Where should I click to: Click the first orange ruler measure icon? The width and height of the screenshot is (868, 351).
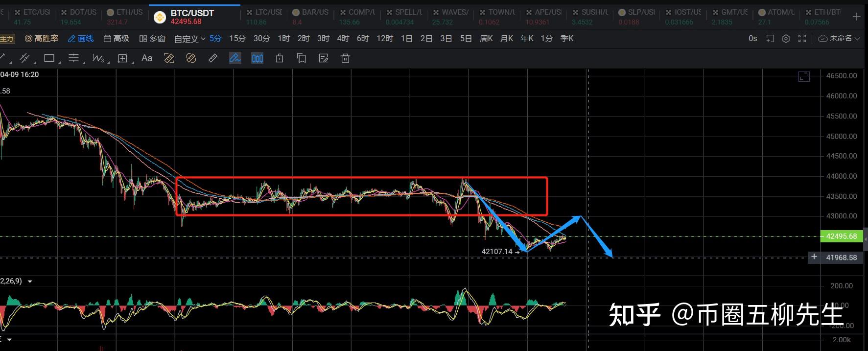click(x=169, y=58)
